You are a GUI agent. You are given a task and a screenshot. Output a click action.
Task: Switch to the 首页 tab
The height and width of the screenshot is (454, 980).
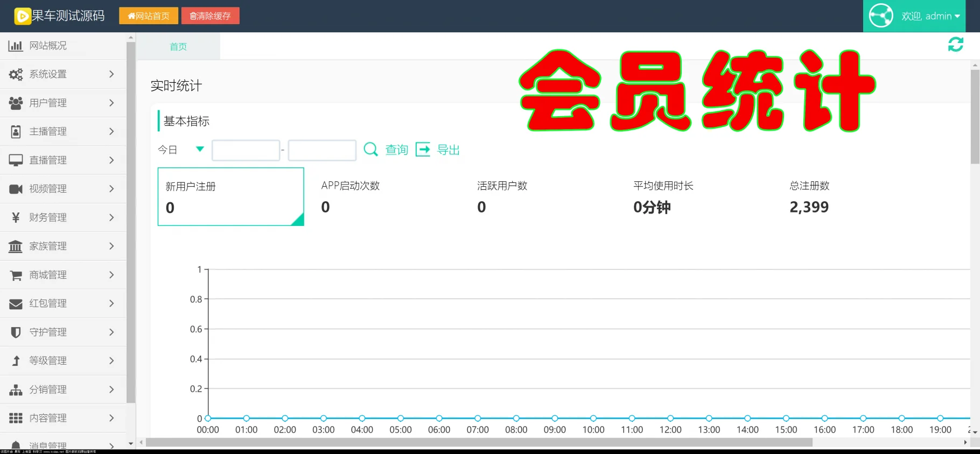click(178, 47)
